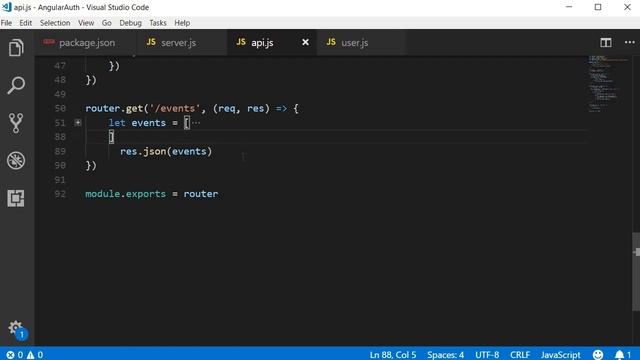
Task: Open the Selection menu
Action: tap(55, 23)
